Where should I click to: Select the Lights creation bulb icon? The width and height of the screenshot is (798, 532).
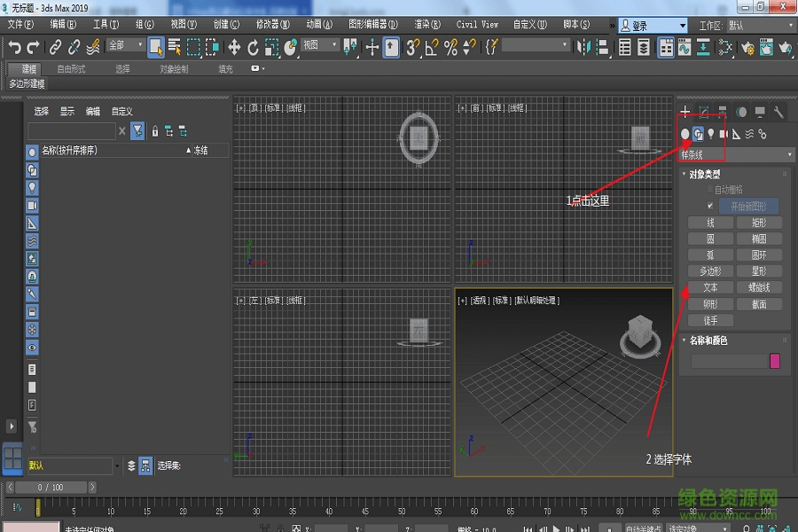click(x=711, y=133)
